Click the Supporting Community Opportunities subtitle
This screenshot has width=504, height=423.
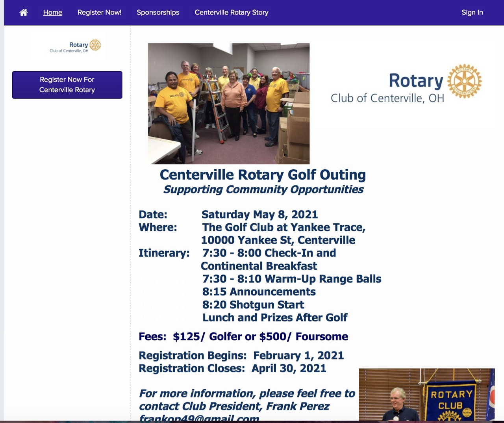pyautogui.click(x=263, y=189)
